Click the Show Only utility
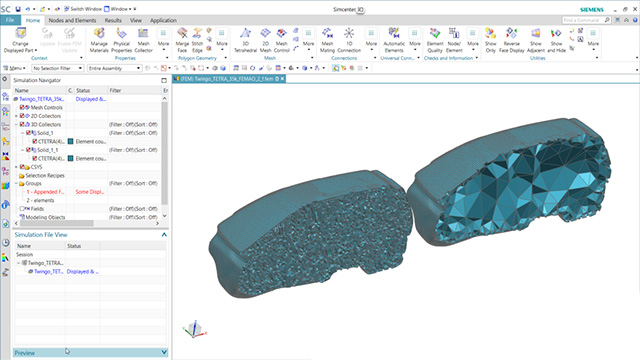 pyautogui.click(x=491, y=40)
